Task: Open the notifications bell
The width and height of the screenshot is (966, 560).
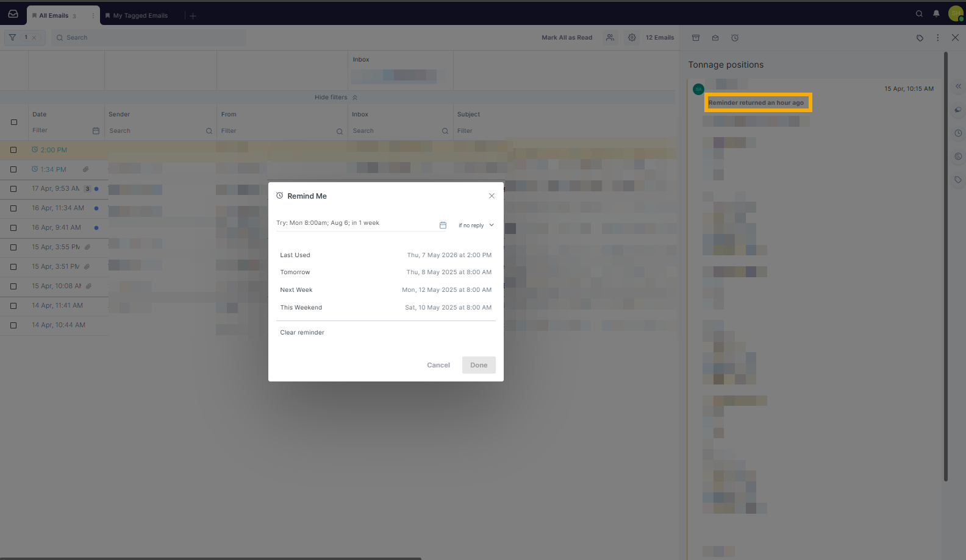Action: [936, 14]
